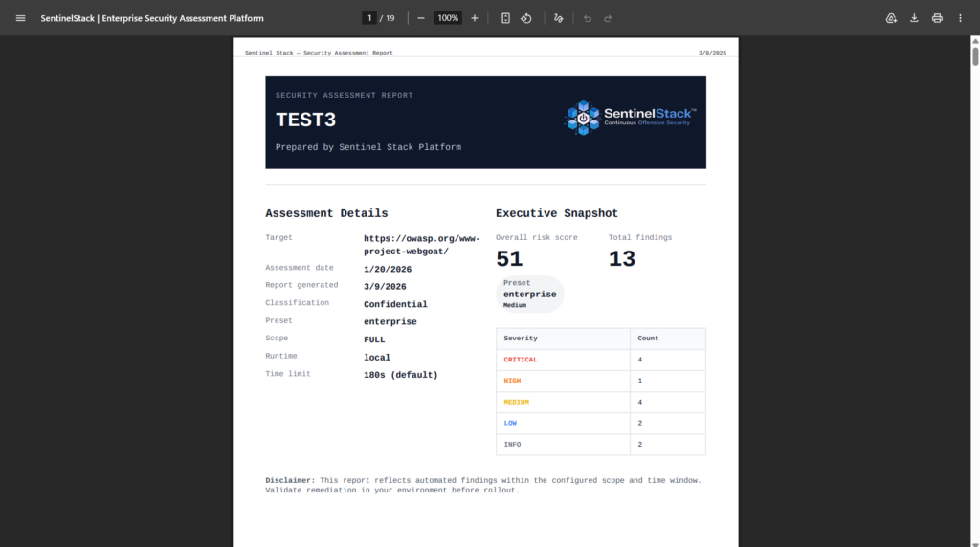Select the Executive Snapshot heading
The height and width of the screenshot is (547, 980).
[557, 213]
